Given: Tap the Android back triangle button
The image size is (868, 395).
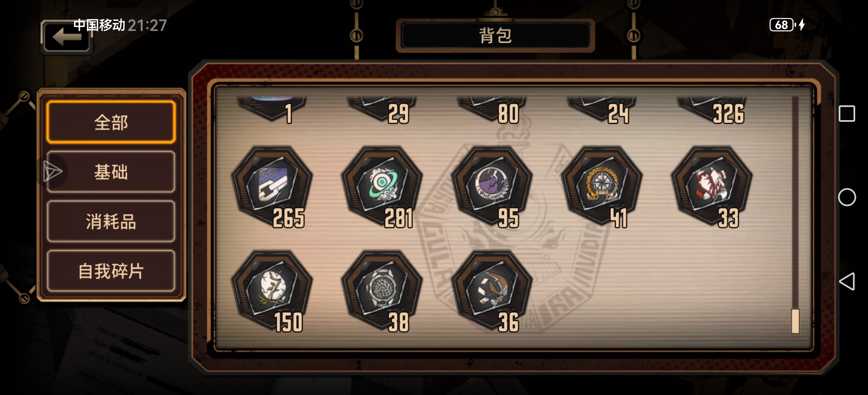Looking at the screenshot, I should [847, 281].
